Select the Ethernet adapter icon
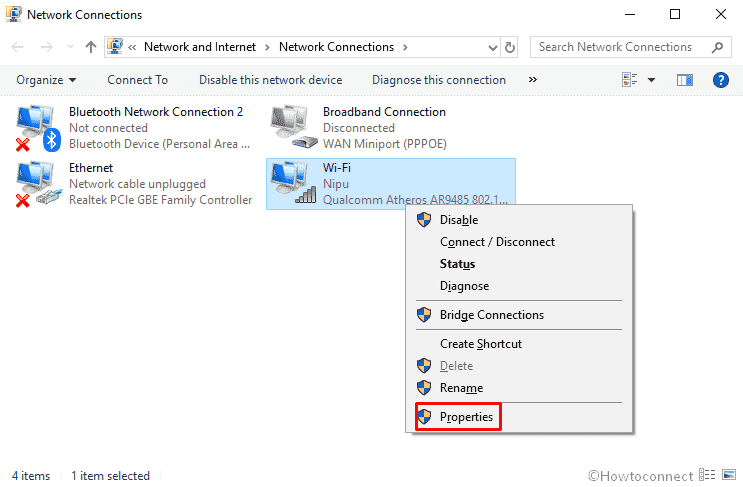Screen dimensions: 743x487 click(38, 184)
